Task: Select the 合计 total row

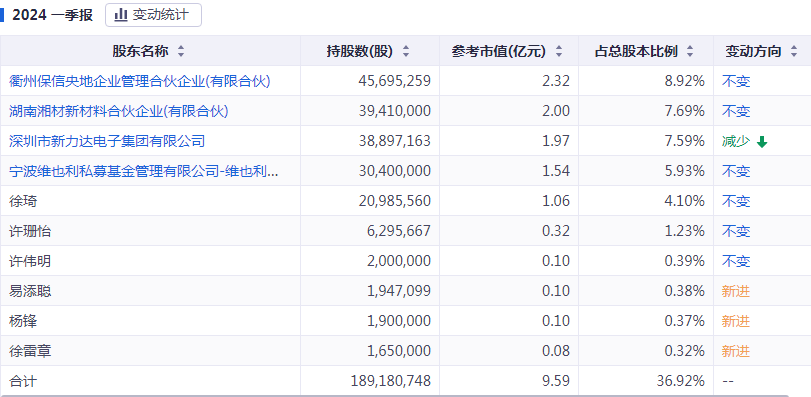Action: click(x=406, y=381)
